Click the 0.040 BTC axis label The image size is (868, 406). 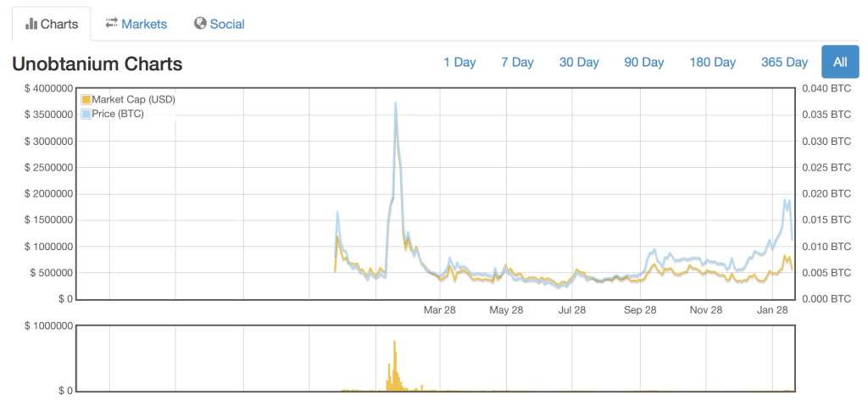(x=826, y=89)
